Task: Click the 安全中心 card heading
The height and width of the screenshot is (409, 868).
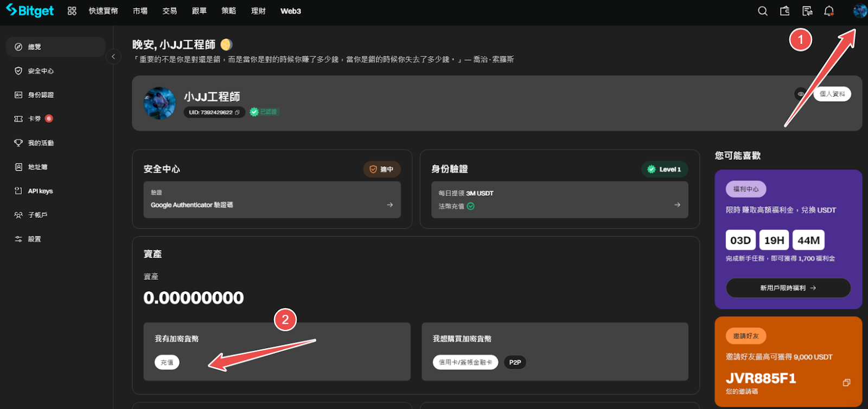Action: (x=162, y=169)
